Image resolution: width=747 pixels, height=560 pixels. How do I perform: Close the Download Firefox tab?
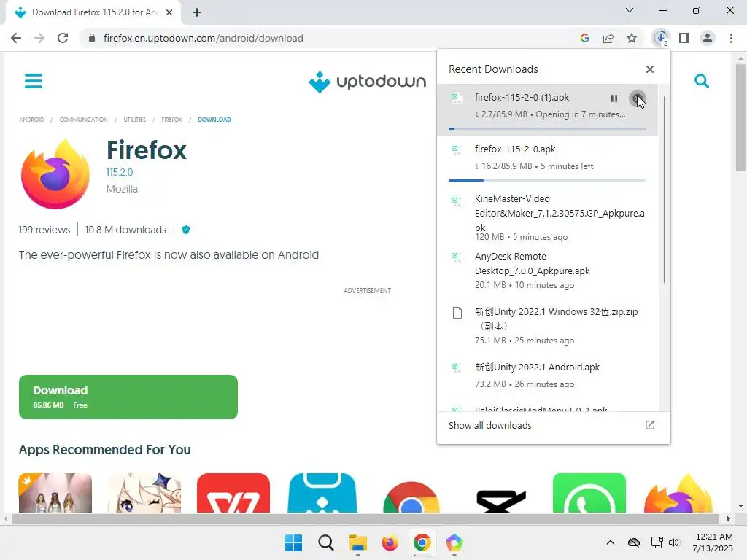pyautogui.click(x=169, y=12)
